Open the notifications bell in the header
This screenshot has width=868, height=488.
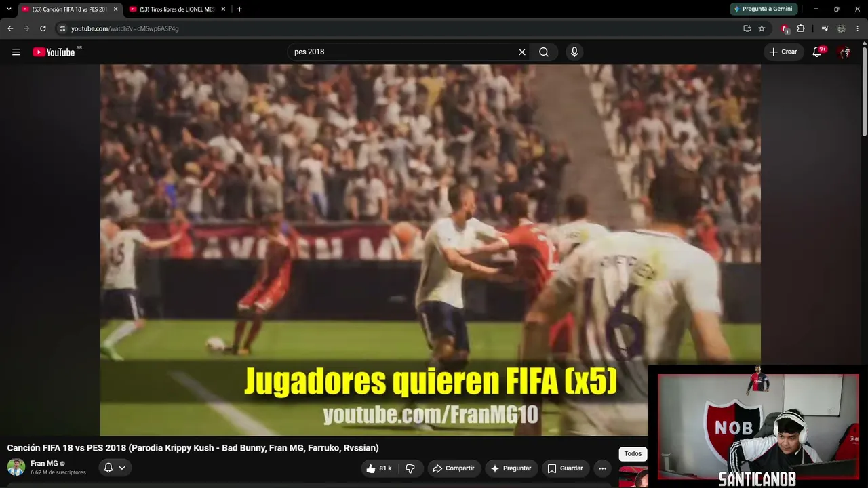point(817,52)
